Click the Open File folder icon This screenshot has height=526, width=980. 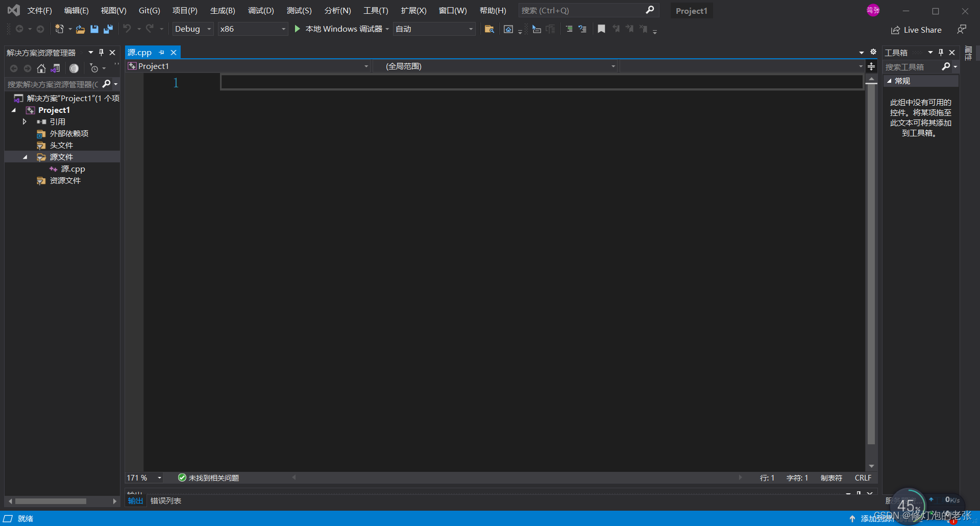coord(80,29)
